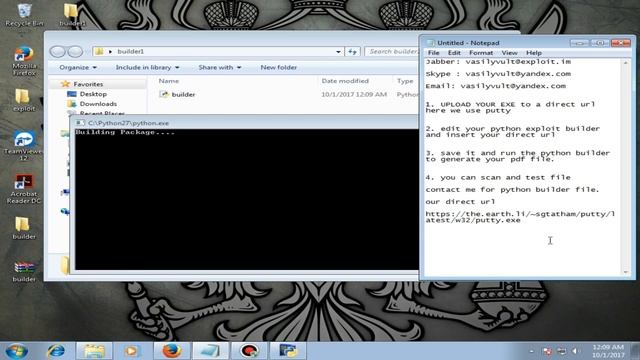Viewport: 640px width, 360px height.
Task: Open the Share with dropdown
Action: tap(220, 67)
